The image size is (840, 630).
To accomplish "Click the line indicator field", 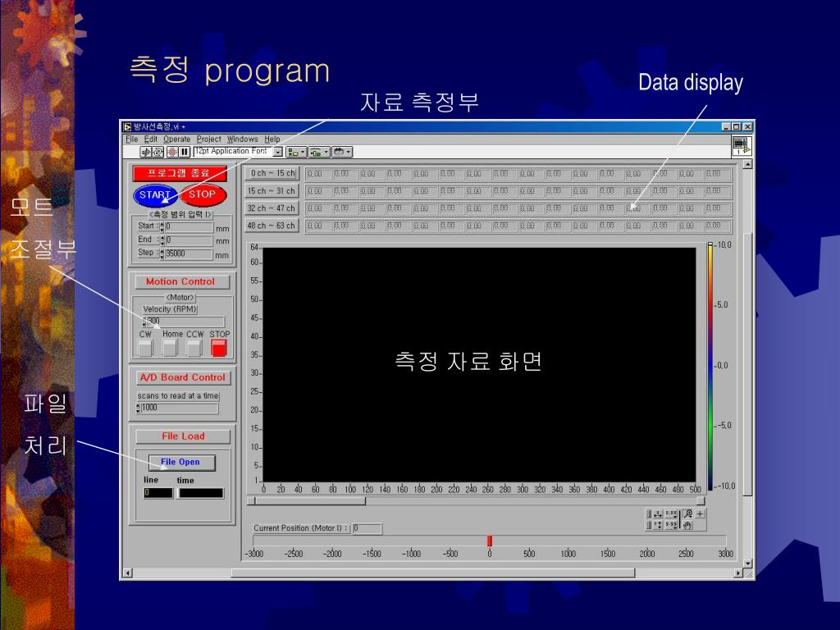I will [x=158, y=493].
